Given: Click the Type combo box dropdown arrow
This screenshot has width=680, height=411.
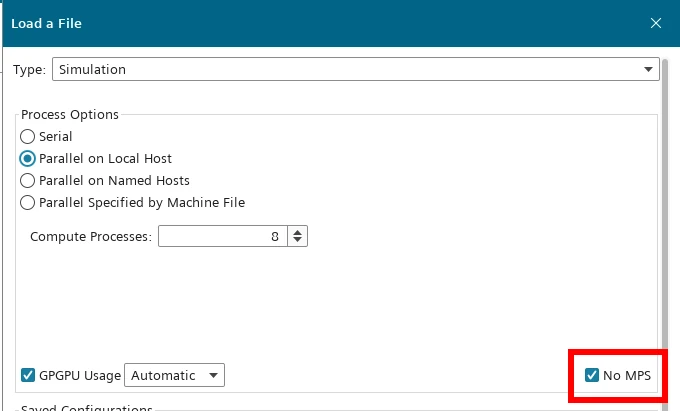Looking at the screenshot, I should coord(648,69).
